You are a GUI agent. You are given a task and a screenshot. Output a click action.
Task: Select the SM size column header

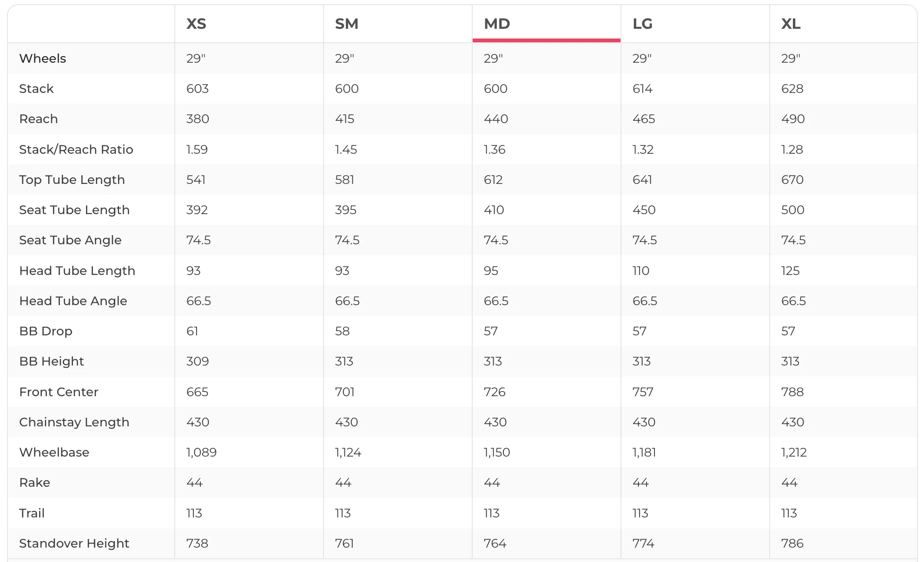point(347,24)
